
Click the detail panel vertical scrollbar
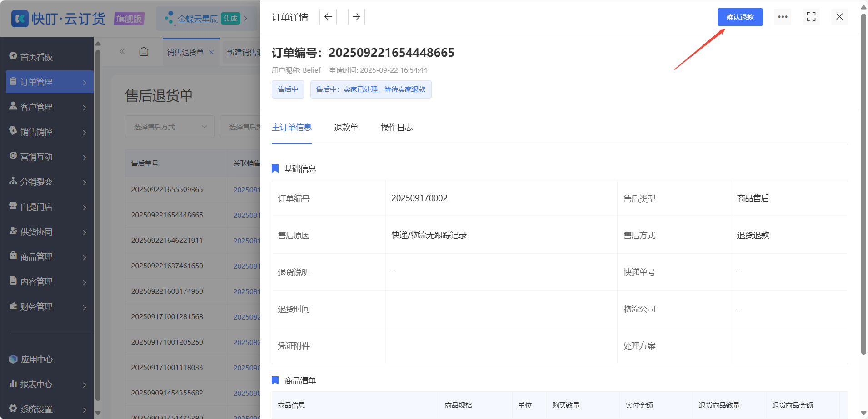click(863, 184)
